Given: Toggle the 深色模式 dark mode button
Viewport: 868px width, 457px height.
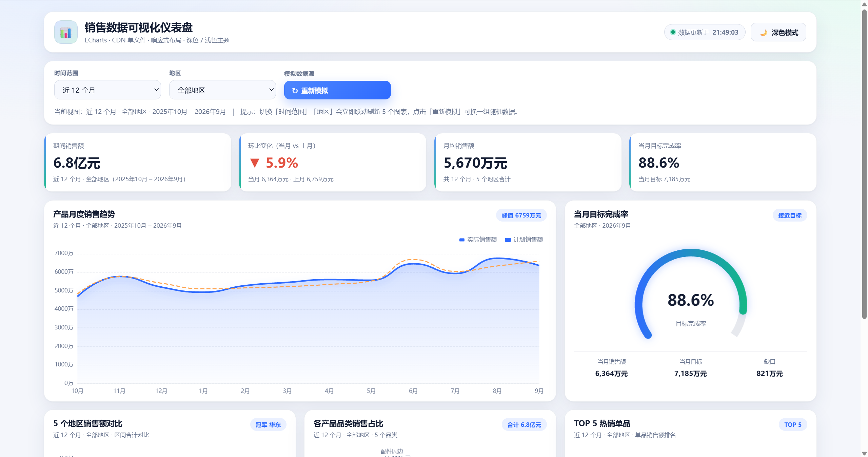Looking at the screenshot, I should (x=778, y=33).
